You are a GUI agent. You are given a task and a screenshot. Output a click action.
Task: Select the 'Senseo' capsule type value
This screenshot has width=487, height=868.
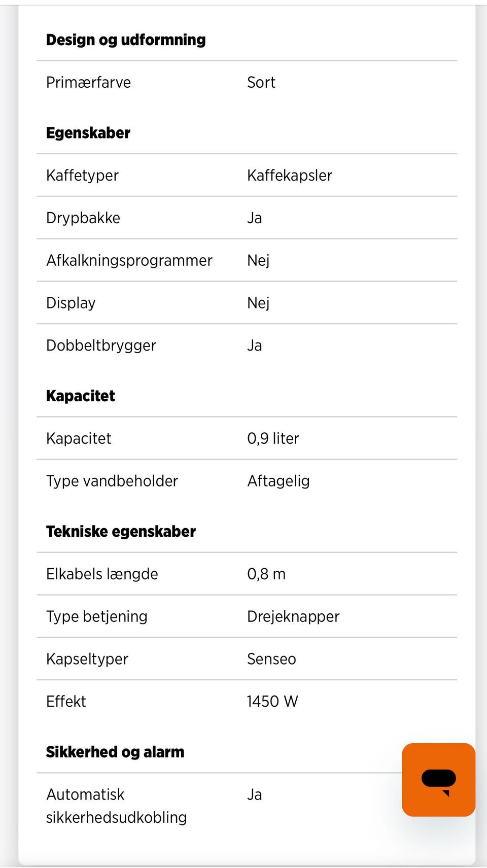tap(271, 659)
